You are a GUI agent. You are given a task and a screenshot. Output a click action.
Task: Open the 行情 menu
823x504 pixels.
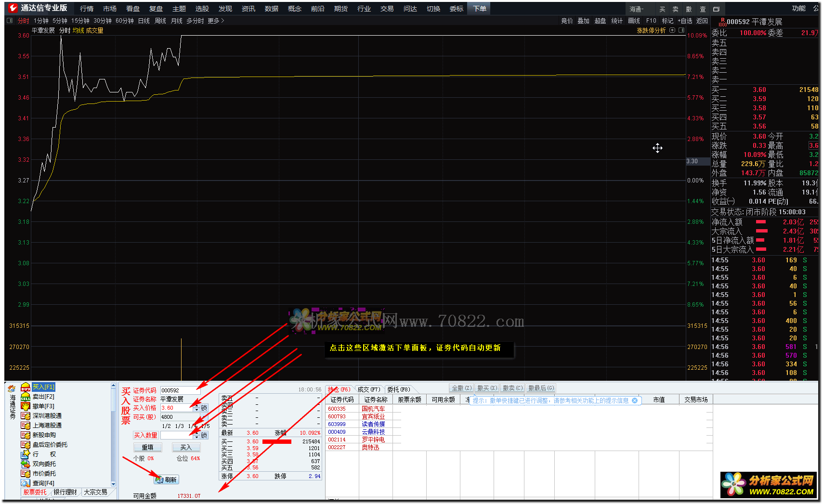87,9
